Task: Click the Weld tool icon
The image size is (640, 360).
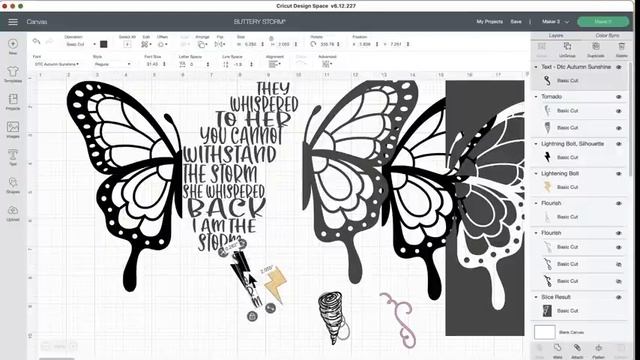Action: pos(558,348)
